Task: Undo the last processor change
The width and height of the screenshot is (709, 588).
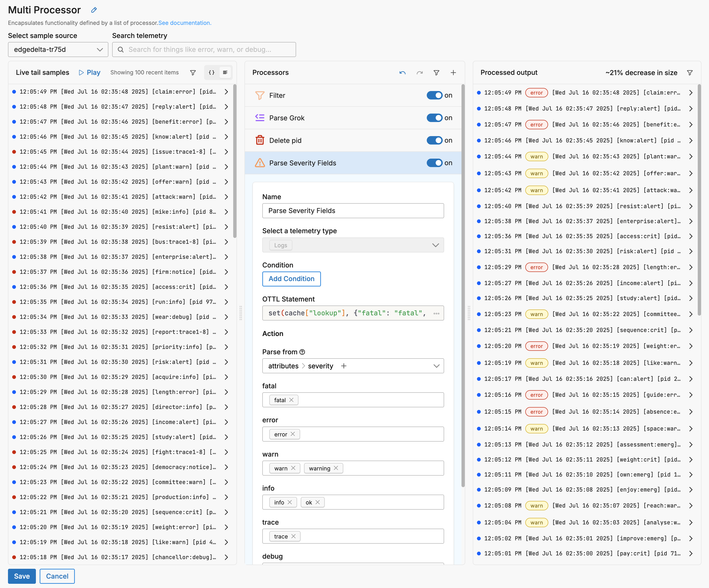Action: (402, 73)
